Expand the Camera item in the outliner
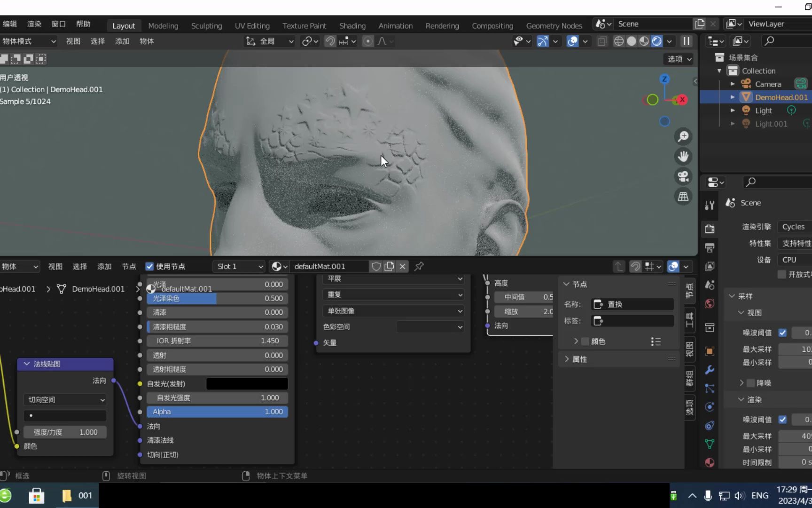Screen dimensions: 812x508 [732, 84]
